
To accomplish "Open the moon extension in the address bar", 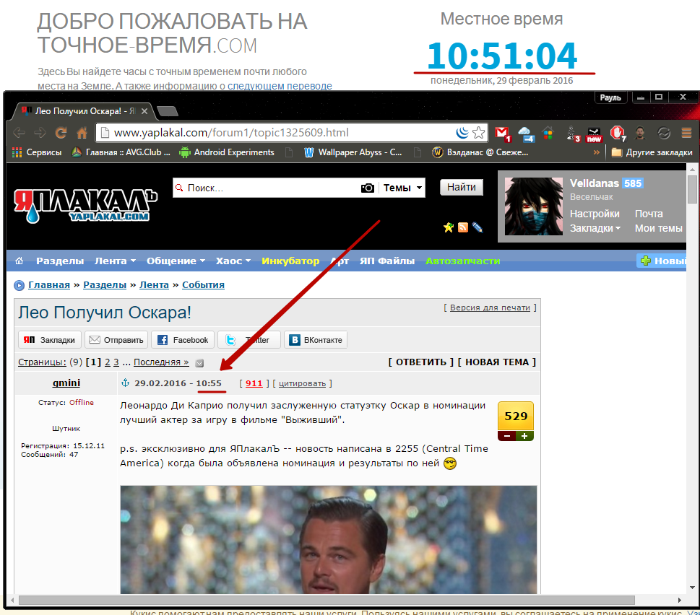I will [x=462, y=132].
